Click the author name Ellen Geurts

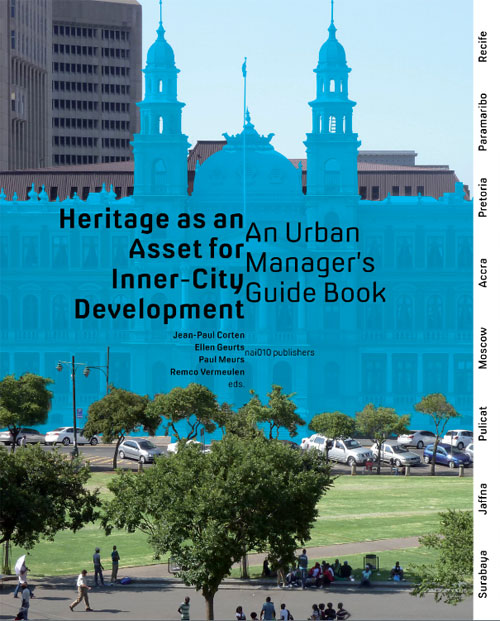[219, 347]
